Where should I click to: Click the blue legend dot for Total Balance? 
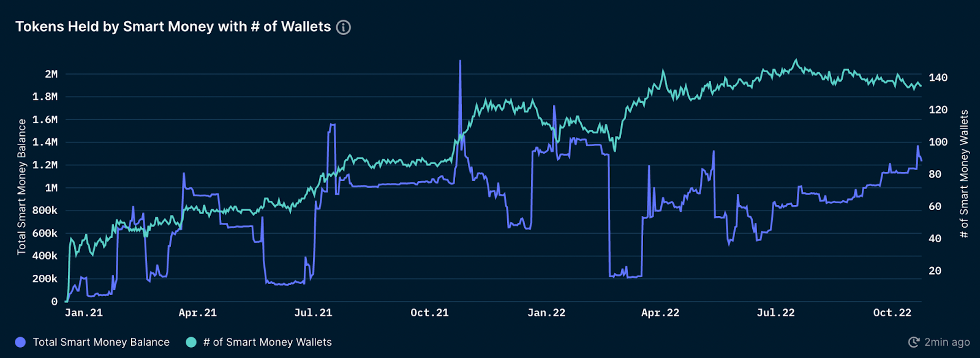(20, 342)
